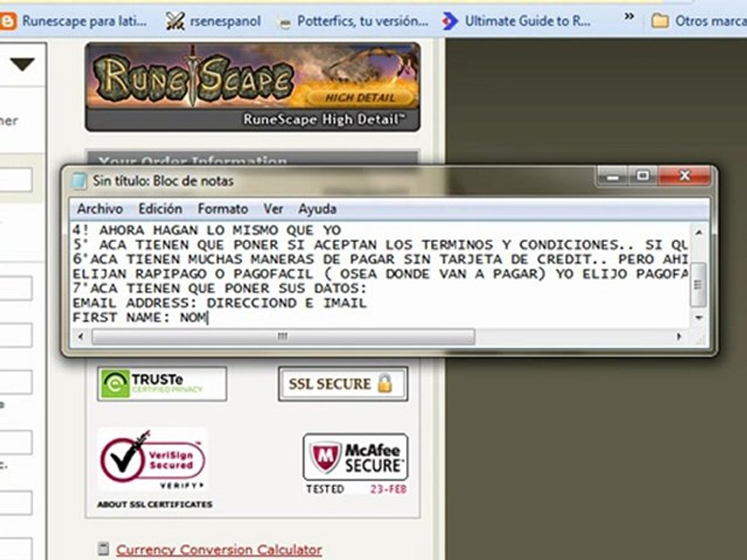Click the Notepad horizontal scroll right arrow
This screenshot has width=747, height=560.
(x=679, y=337)
